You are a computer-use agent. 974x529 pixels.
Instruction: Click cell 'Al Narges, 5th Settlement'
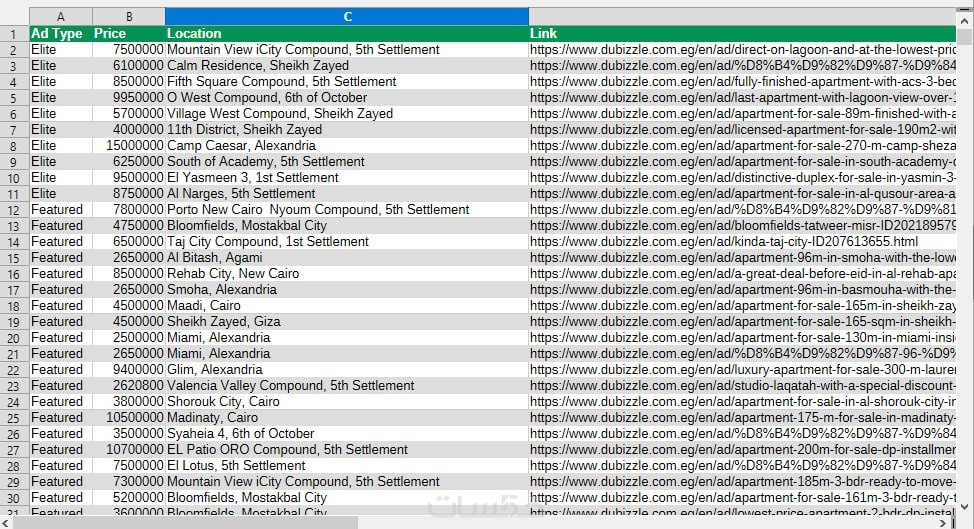pos(347,194)
